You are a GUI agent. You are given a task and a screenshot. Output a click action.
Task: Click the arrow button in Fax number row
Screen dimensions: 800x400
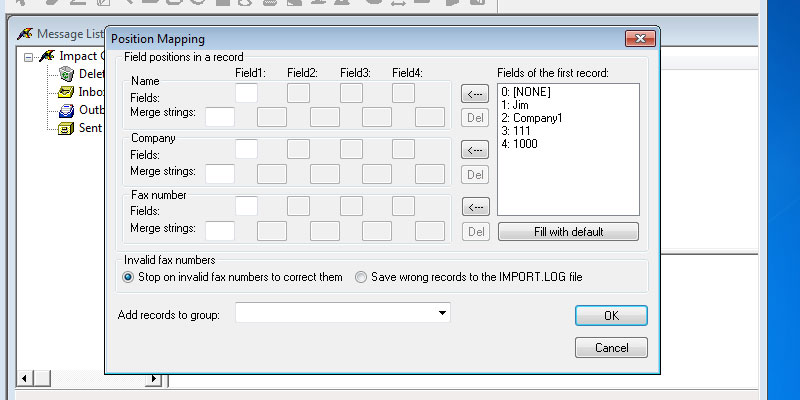(x=475, y=207)
